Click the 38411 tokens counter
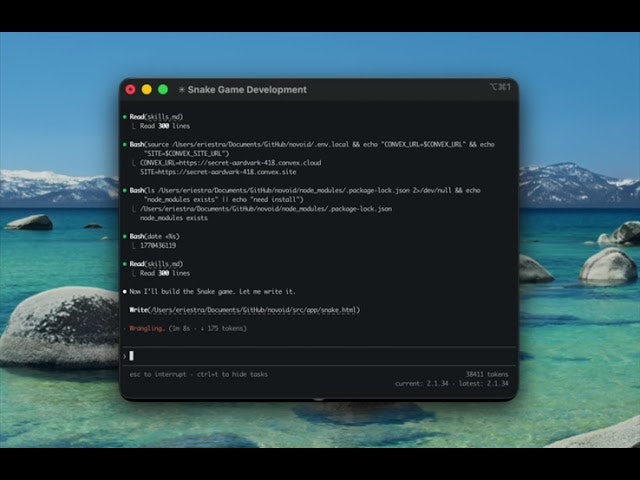 pos(487,374)
